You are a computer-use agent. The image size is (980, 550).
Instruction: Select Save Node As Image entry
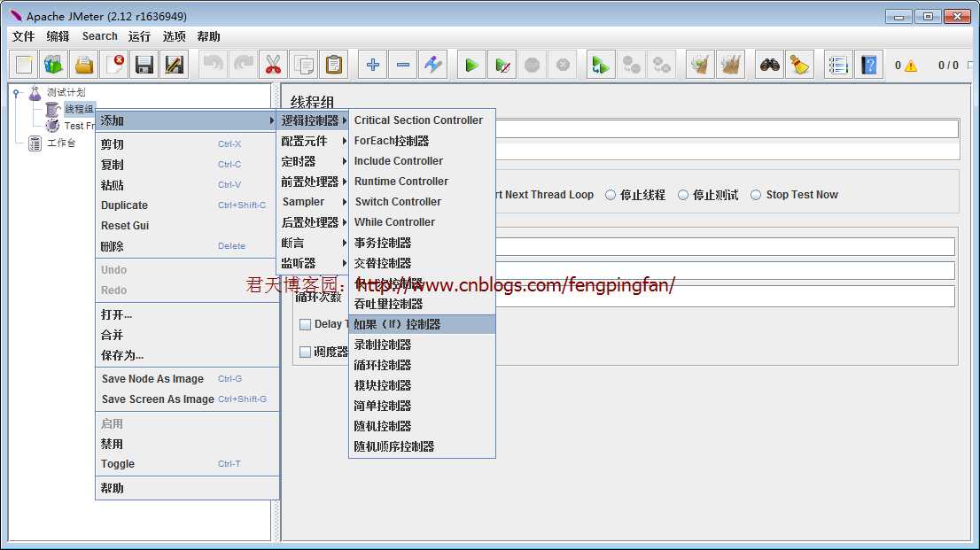tap(186, 379)
